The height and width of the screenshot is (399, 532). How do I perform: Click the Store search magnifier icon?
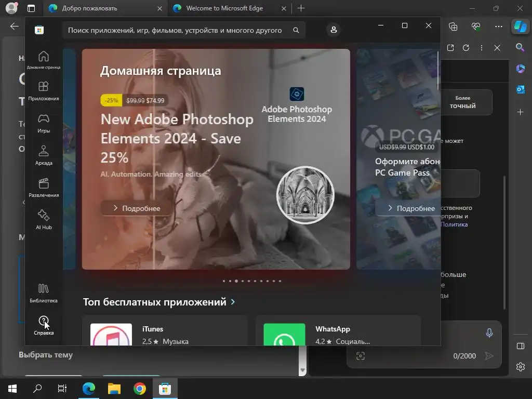point(296,30)
